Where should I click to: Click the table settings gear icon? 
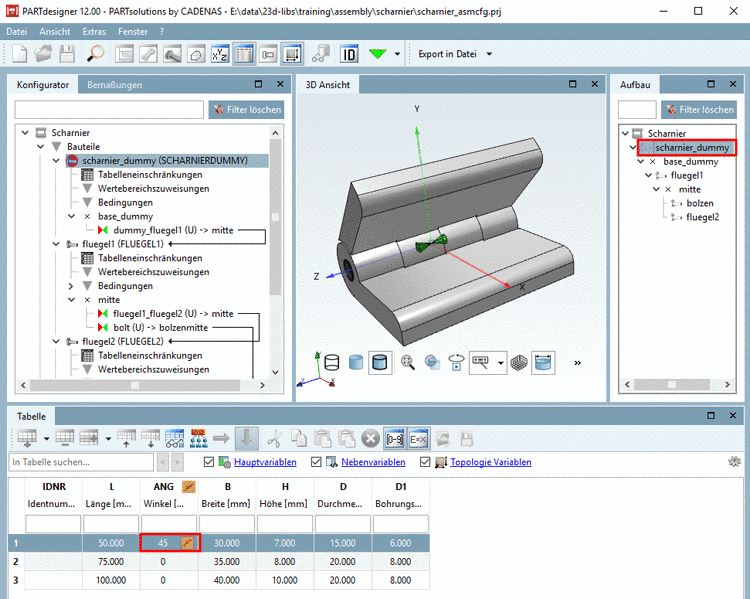734,462
